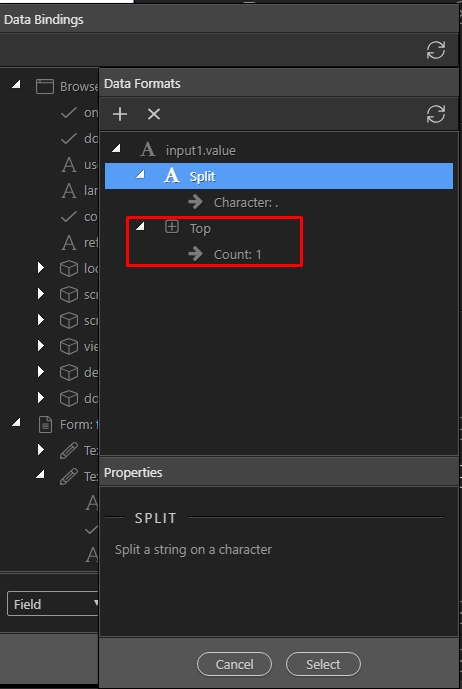Collapse the Split formatter node
This screenshot has width=462, height=689.
click(140, 174)
